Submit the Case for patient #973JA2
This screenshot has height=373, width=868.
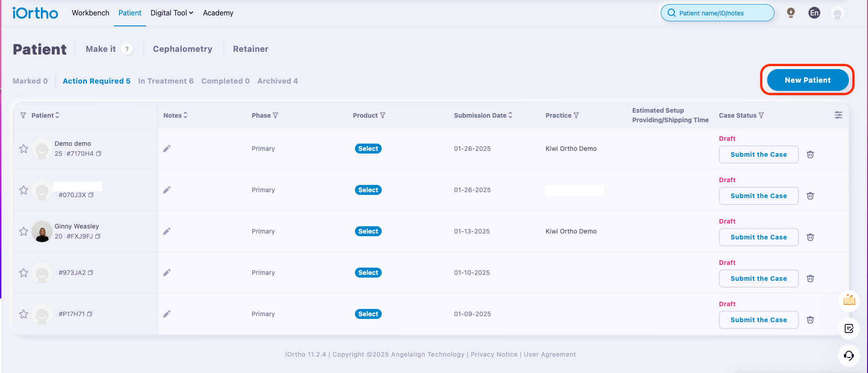point(758,279)
